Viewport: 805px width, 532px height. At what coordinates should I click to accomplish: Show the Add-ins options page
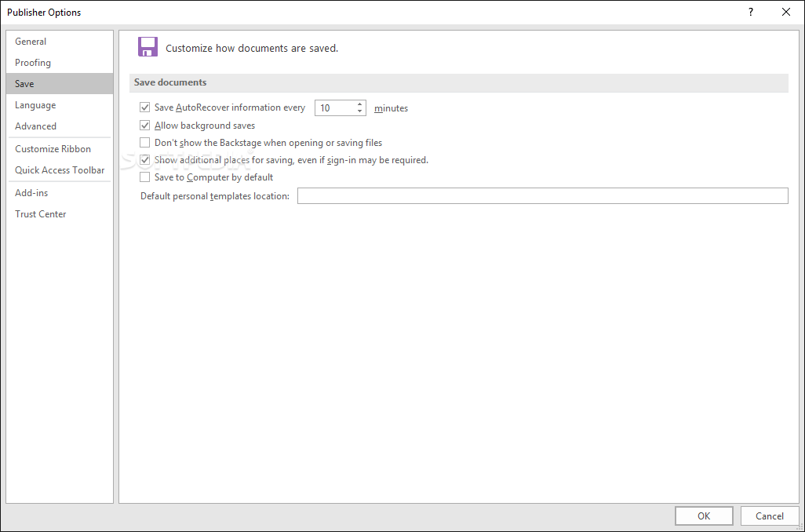[60, 192]
